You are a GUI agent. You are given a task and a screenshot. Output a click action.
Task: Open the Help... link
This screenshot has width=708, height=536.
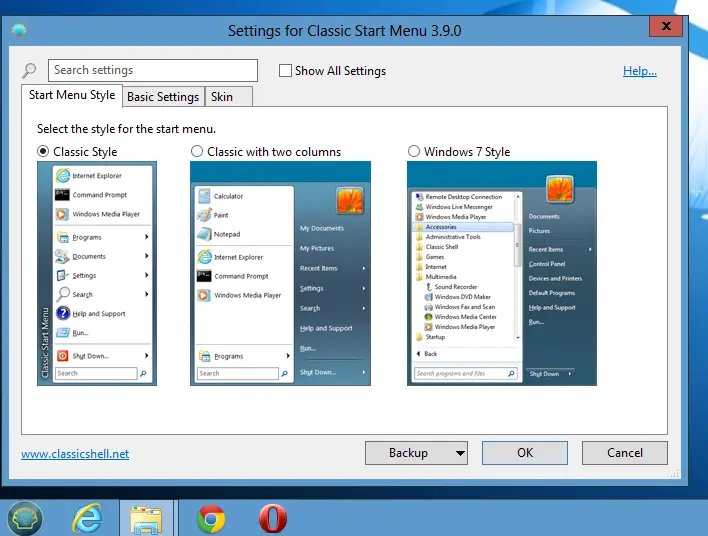639,71
